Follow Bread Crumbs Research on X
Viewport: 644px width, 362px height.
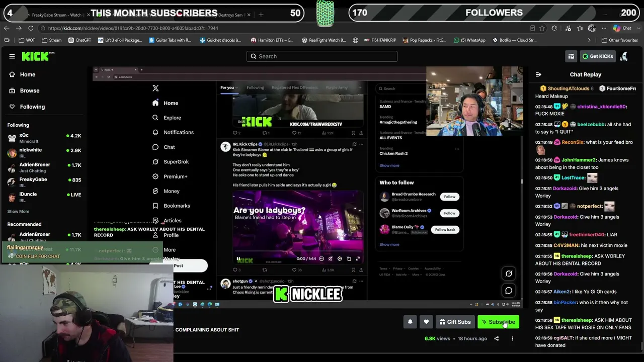[449, 197]
